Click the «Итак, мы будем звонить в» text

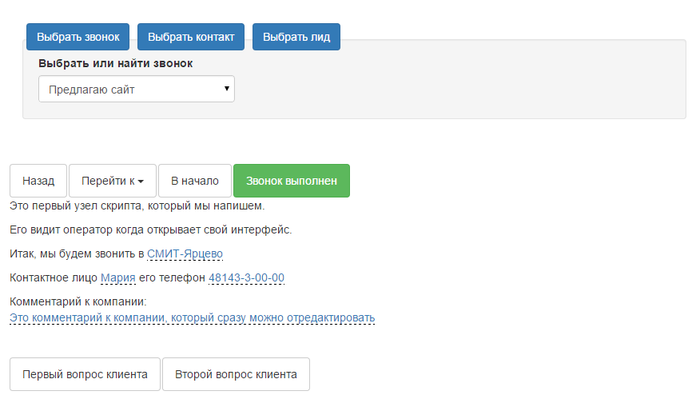[x=76, y=254]
